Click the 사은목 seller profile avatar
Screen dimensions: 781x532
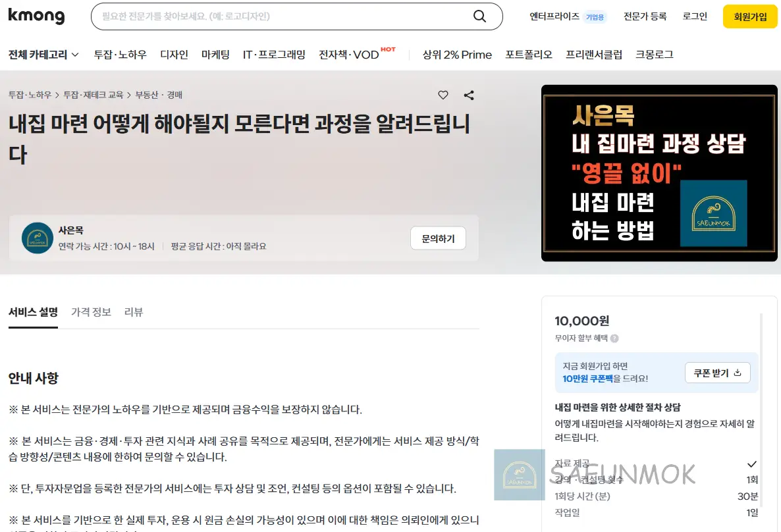[38, 238]
